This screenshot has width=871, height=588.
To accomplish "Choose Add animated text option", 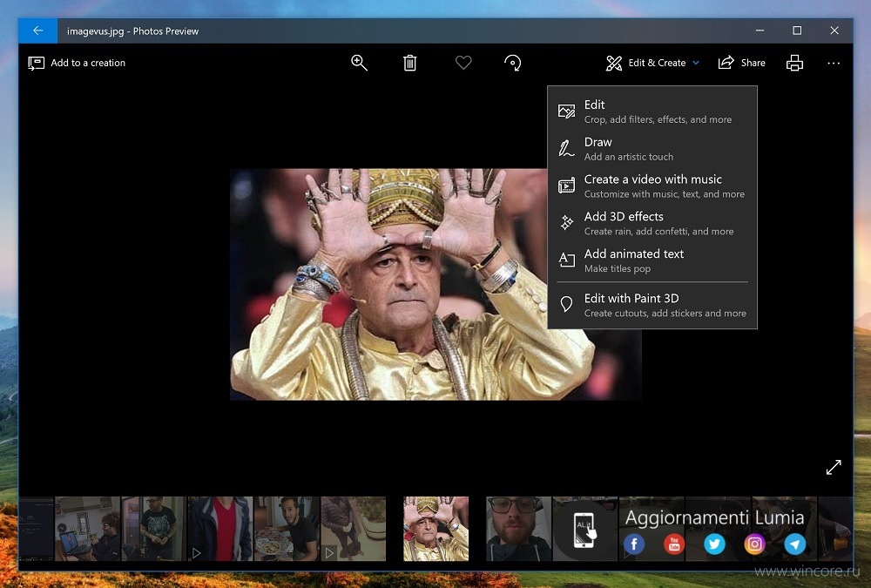I will pyautogui.click(x=652, y=260).
